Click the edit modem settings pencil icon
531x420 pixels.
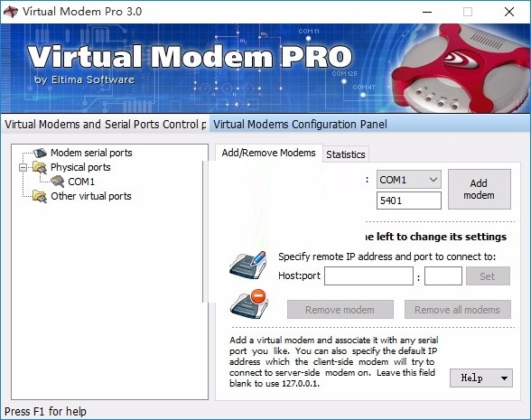click(x=248, y=266)
